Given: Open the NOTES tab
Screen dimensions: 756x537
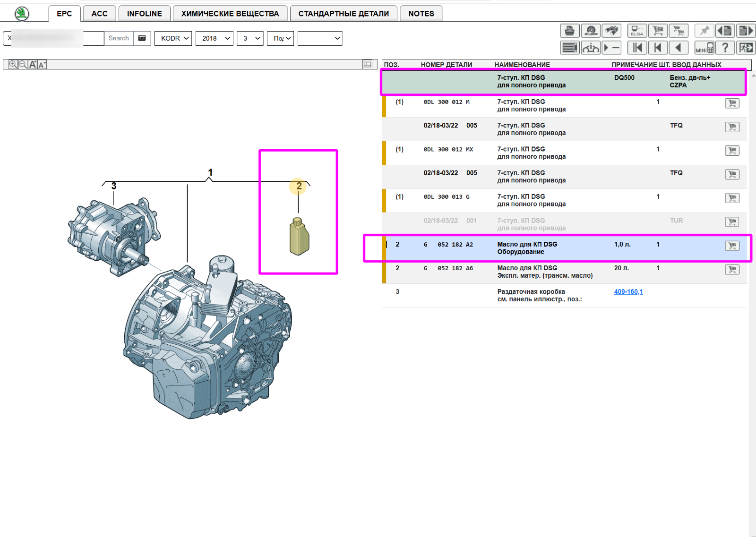Looking at the screenshot, I should 421,14.
